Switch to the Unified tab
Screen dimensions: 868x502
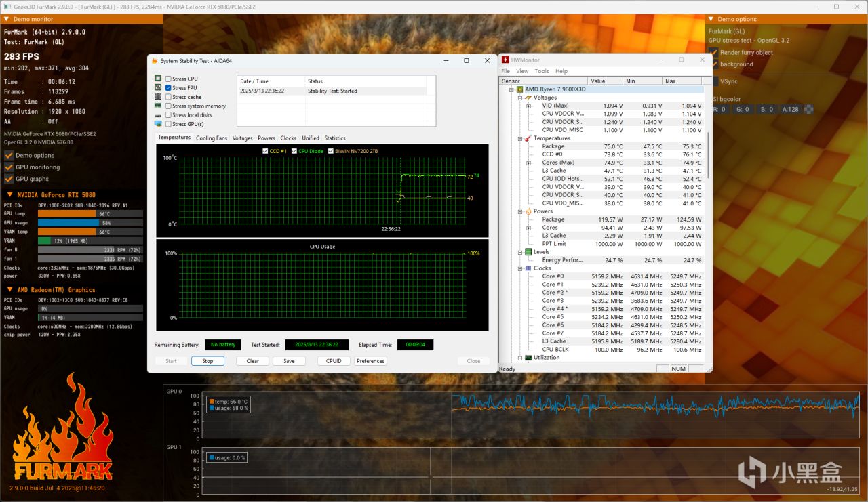311,138
